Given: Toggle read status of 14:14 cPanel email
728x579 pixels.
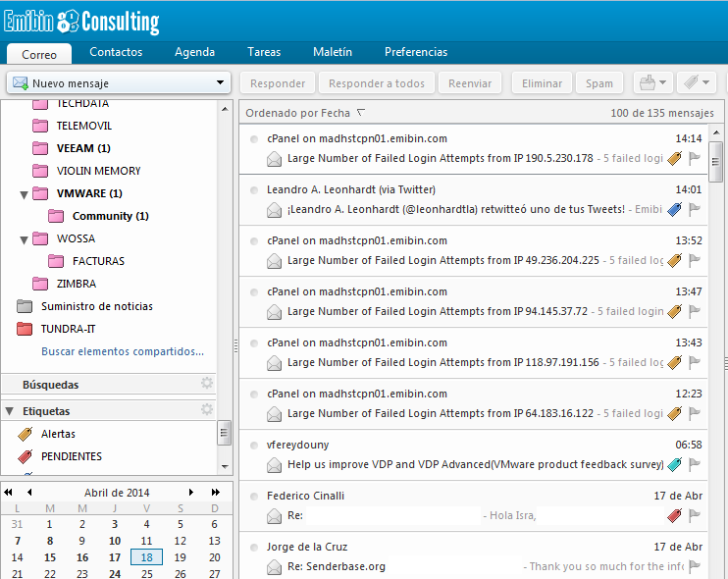Looking at the screenshot, I should 254,139.
